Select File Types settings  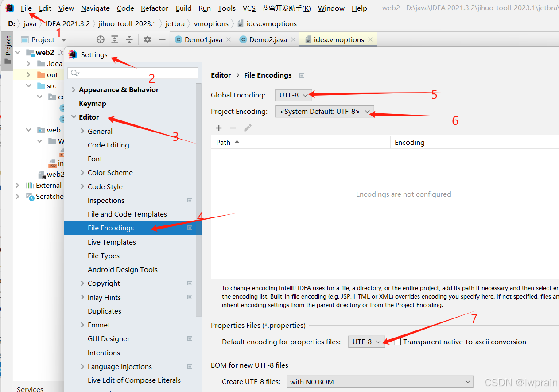coord(104,256)
